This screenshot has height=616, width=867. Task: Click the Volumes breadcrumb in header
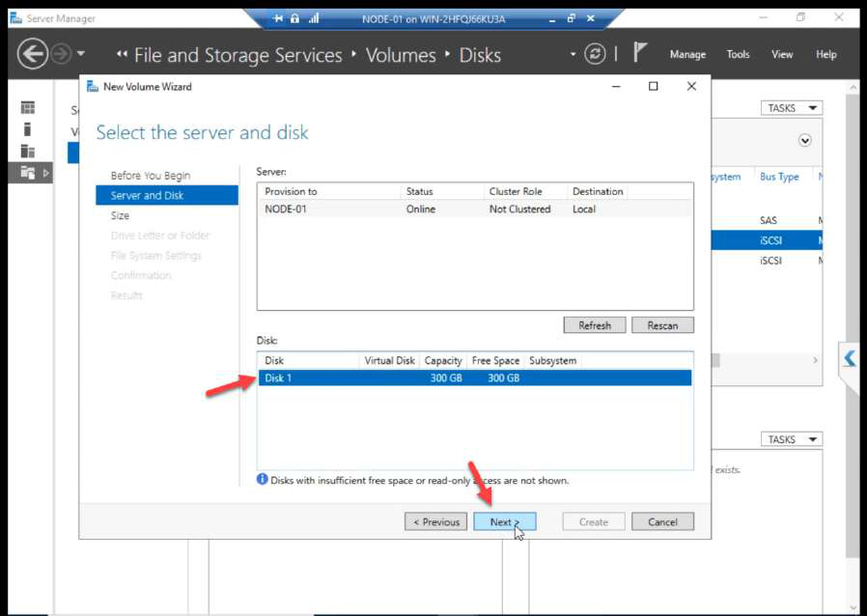pyautogui.click(x=401, y=55)
